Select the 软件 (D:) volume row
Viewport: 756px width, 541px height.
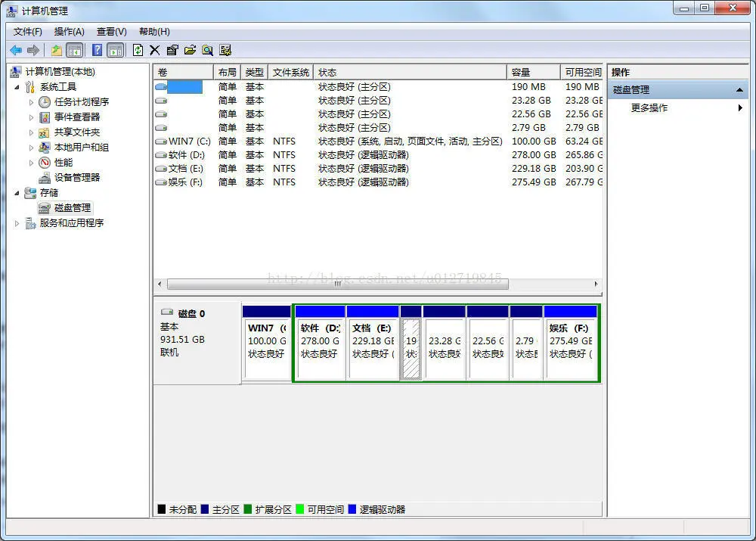[x=379, y=155]
